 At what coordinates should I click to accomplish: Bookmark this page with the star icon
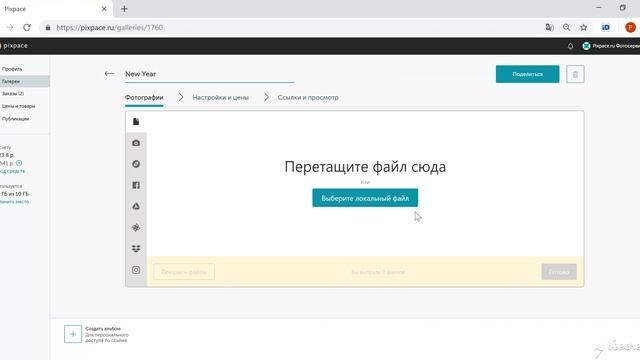tap(584, 27)
